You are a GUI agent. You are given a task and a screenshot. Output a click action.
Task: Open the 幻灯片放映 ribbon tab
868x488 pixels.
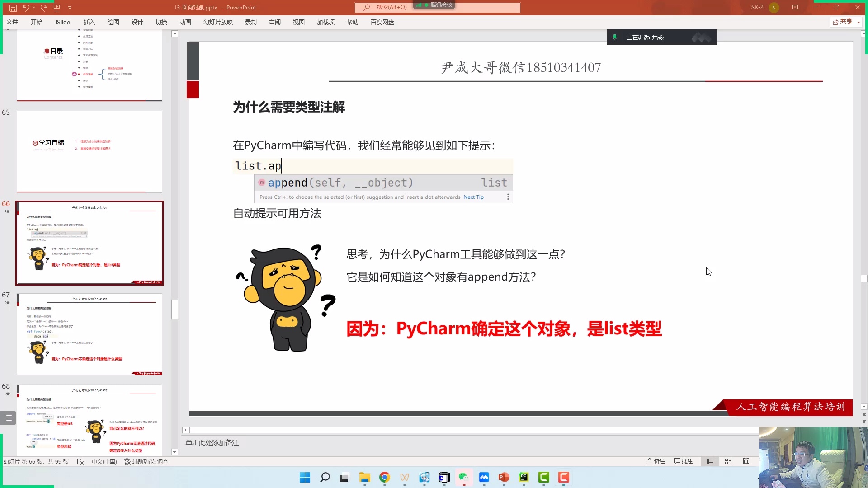218,22
